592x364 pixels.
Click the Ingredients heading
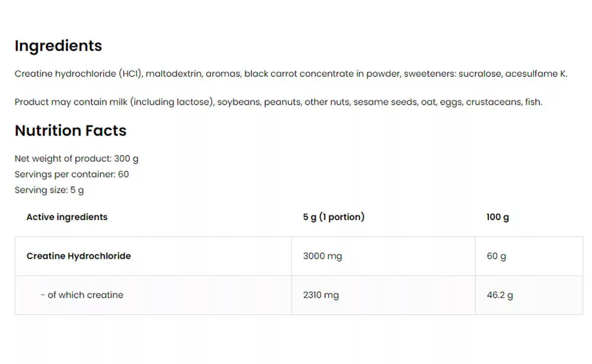point(58,46)
